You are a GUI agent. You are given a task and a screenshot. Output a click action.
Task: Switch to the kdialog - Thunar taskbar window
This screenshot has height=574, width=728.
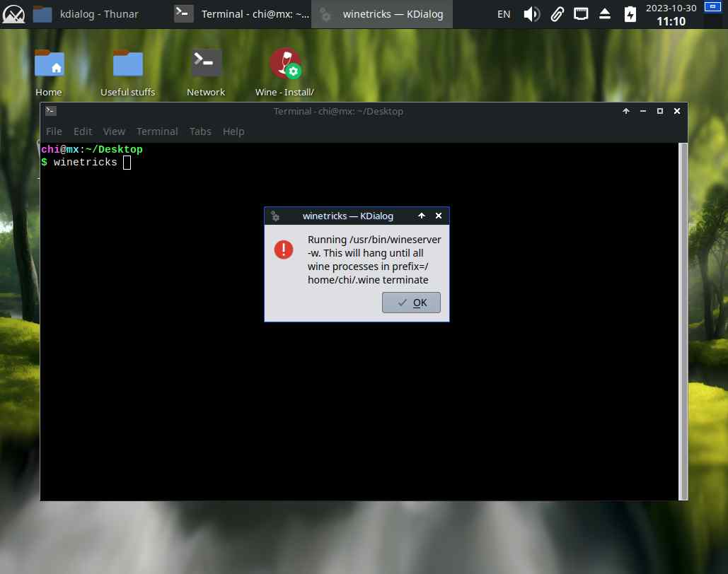coord(86,14)
